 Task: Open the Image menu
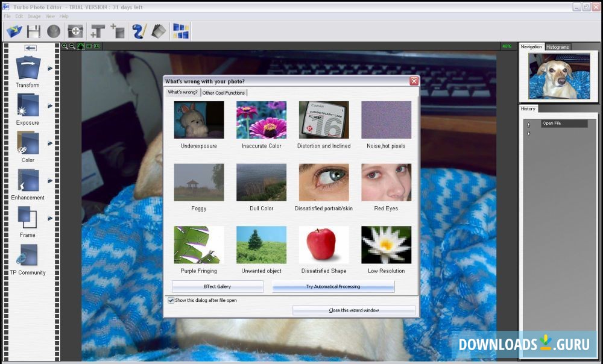pyautogui.click(x=34, y=16)
